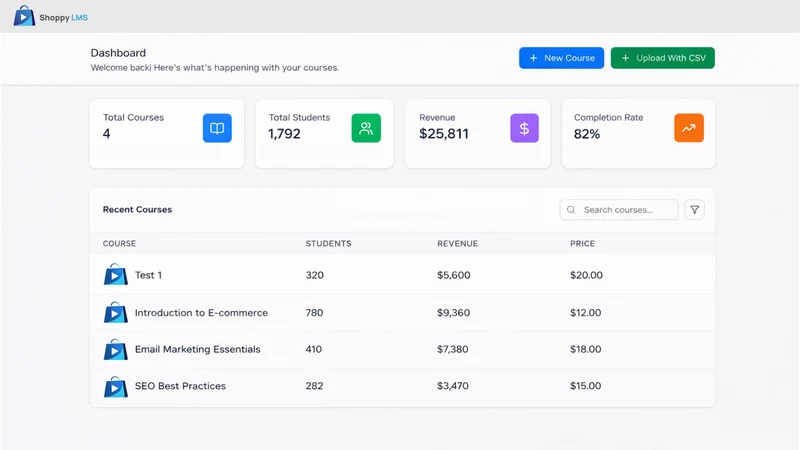Click the Introduction to E-commerce course thumbnail
The image size is (800, 450).
point(115,312)
